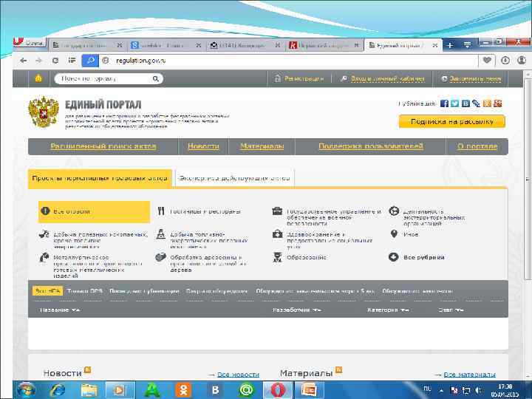Select the Образование category

coord(307,258)
